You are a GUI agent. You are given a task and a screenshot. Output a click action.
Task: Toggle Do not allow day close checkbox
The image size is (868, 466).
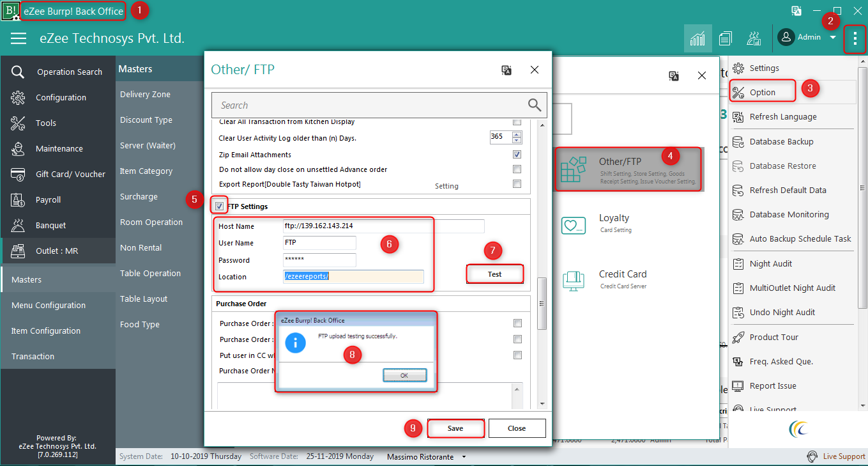[517, 169]
